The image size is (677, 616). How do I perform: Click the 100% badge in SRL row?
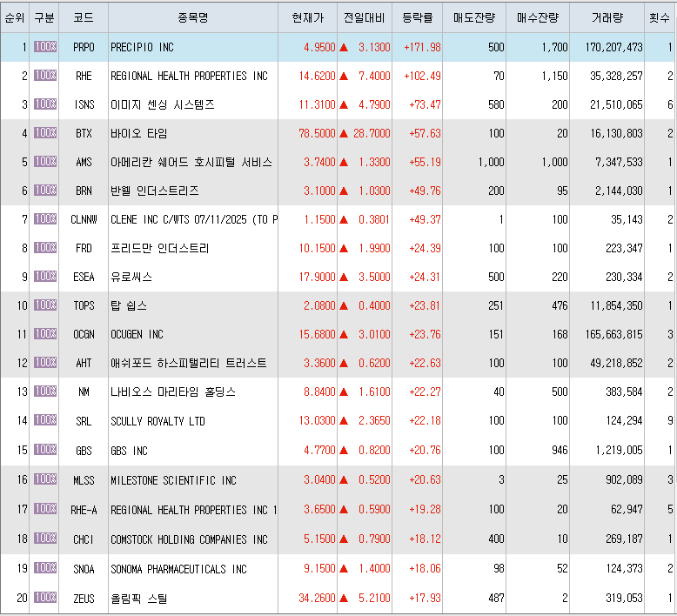coord(45,420)
